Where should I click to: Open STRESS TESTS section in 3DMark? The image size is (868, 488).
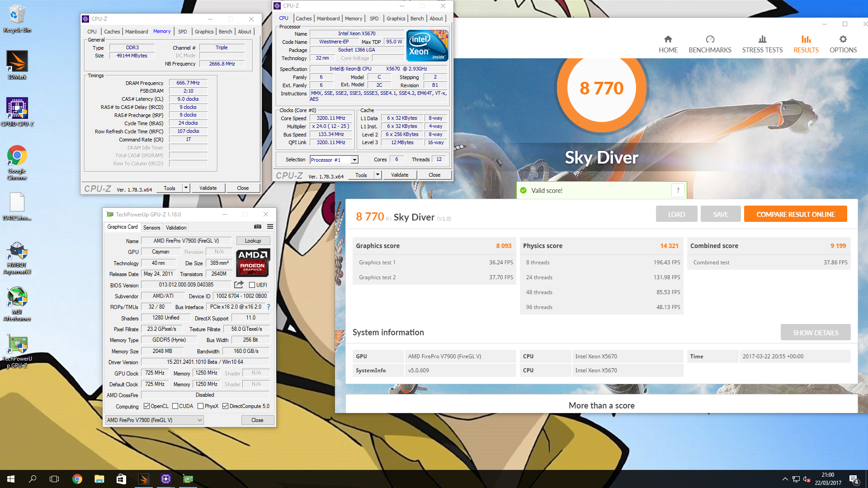762,44
